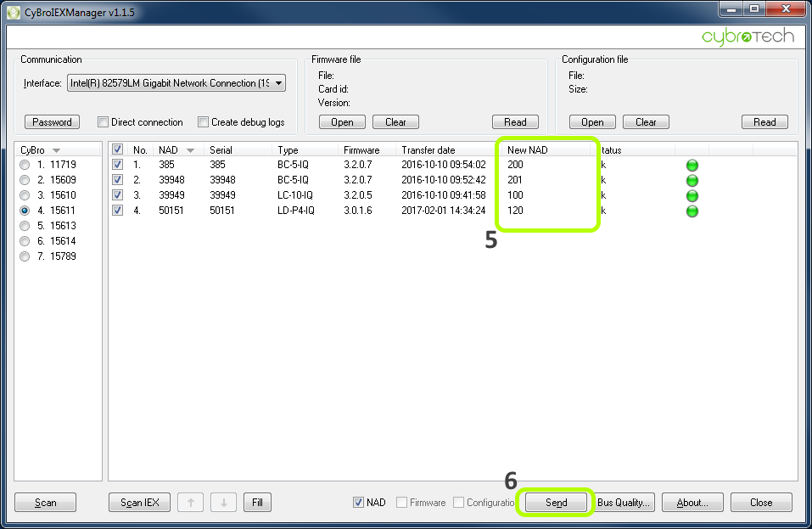Click the move down arrow button

click(x=223, y=503)
